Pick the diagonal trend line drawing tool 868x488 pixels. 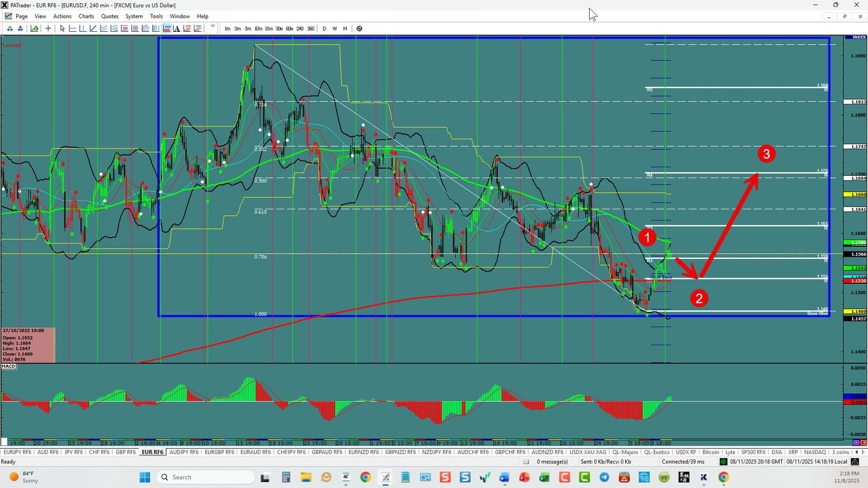pos(93,28)
